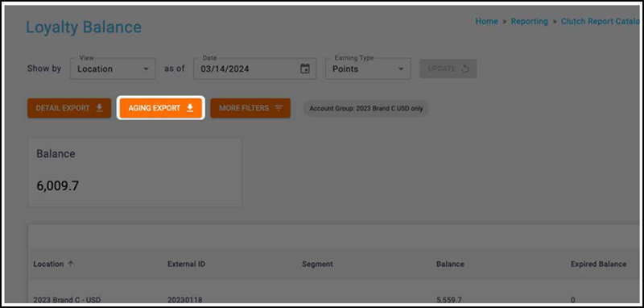Click the Segment column header
Image resolution: width=644 pixels, height=308 pixels.
(x=317, y=264)
